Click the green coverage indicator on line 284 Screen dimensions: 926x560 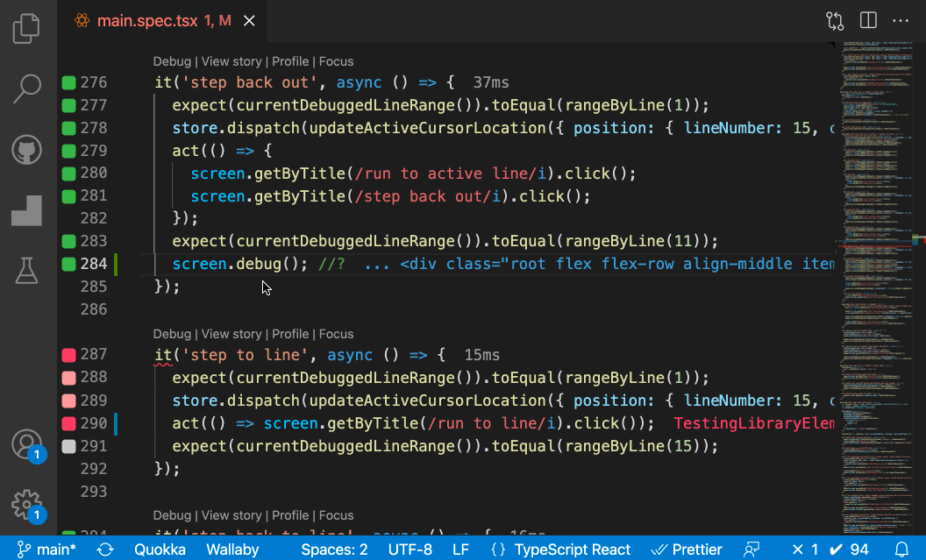pyautogui.click(x=68, y=264)
